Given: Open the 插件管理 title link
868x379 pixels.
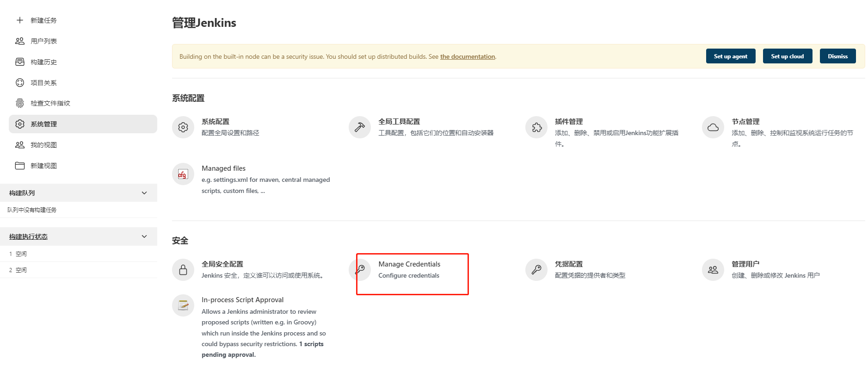Looking at the screenshot, I should pyautogui.click(x=569, y=122).
